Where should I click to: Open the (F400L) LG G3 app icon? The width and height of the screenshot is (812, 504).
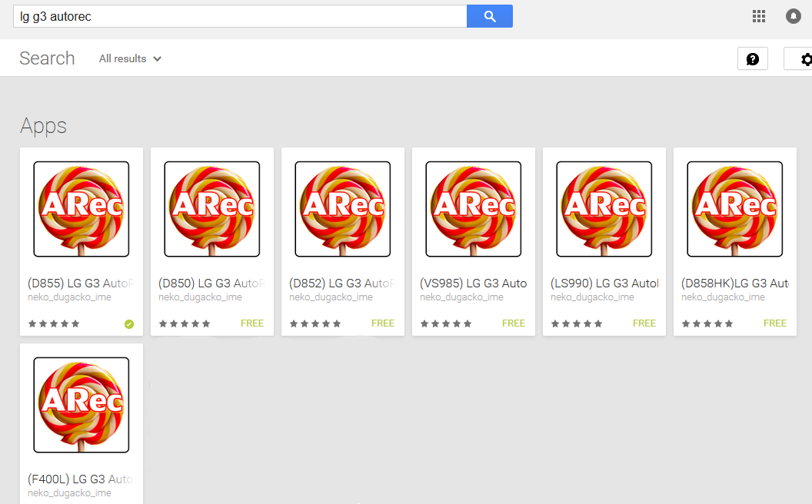(82, 405)
